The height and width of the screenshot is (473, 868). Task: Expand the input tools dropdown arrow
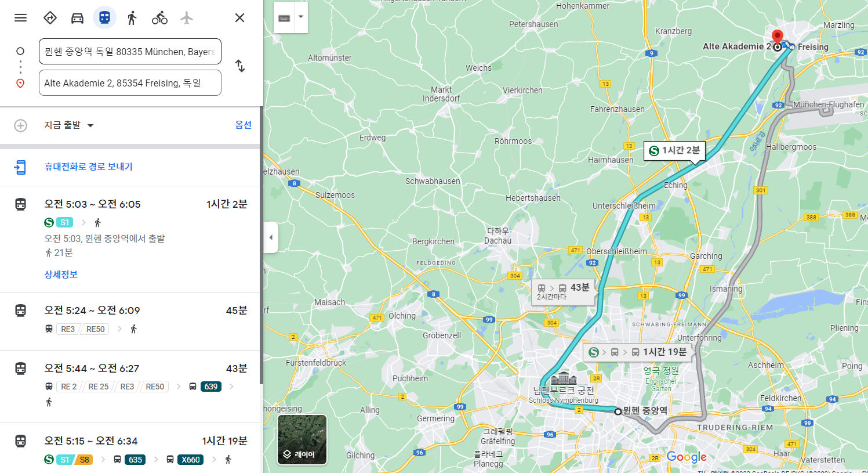(301, 17)
